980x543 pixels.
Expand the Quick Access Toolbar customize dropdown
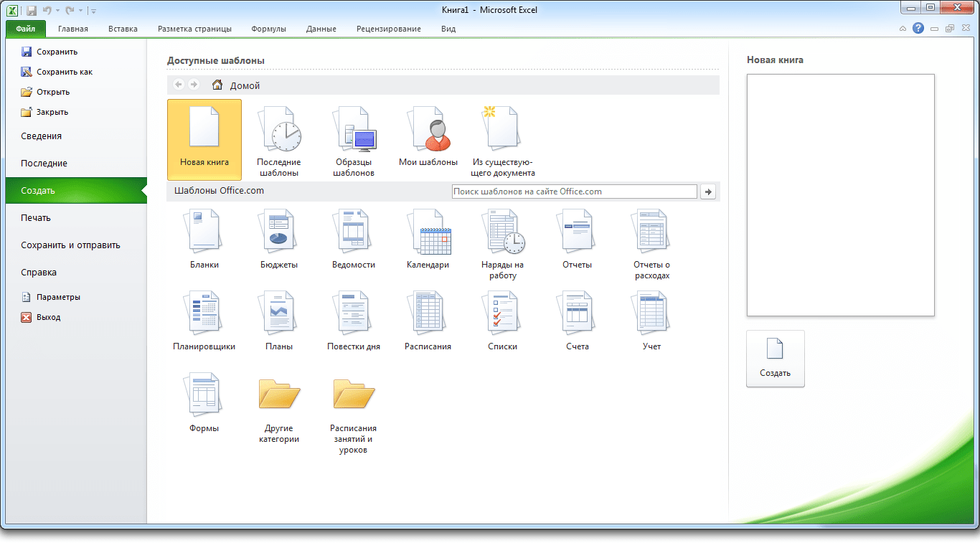94,11
